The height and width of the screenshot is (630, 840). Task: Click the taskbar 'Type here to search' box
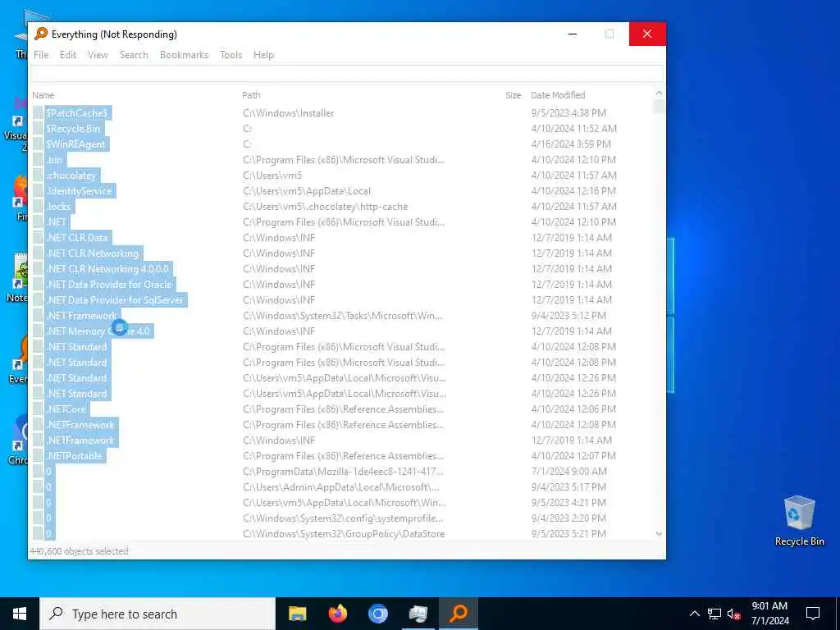[x=157, y=614]
